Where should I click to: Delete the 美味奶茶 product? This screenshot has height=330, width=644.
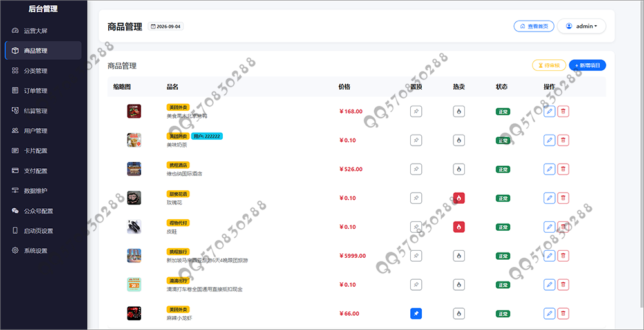[x=563, y=140]
